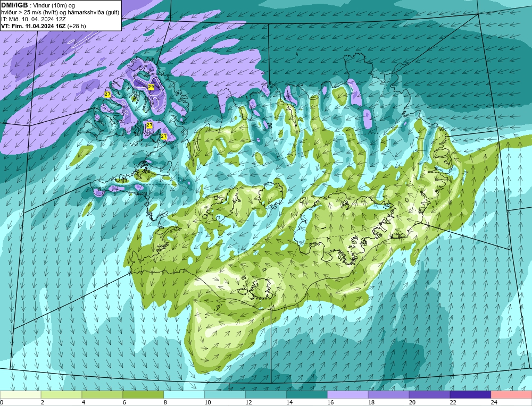
Task: Click the legend scale value '20'
Action: (412, 402)
